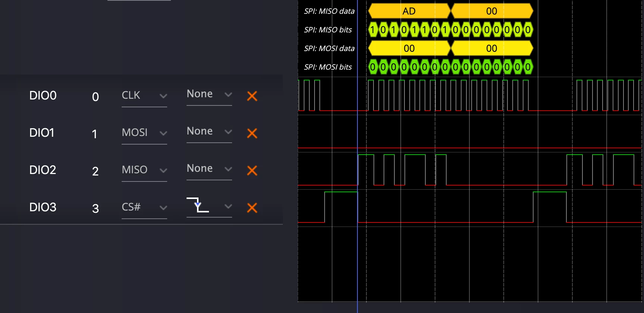Click the first MOSI data byte 00
The image size is (644, 313).
409,48
